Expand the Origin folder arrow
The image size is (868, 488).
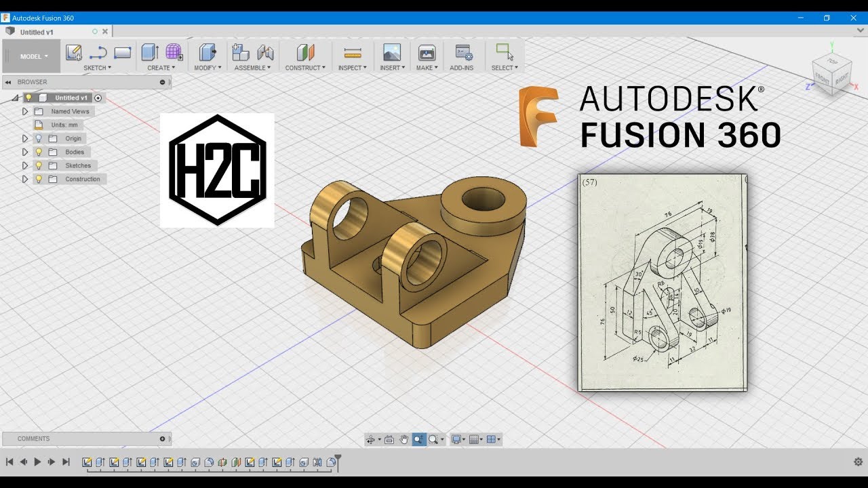(25, 138)
